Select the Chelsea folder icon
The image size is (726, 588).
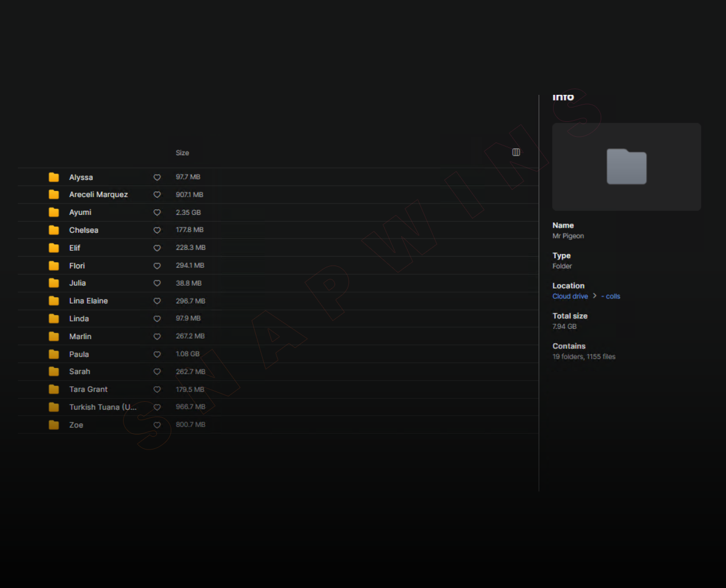[54, 230]
